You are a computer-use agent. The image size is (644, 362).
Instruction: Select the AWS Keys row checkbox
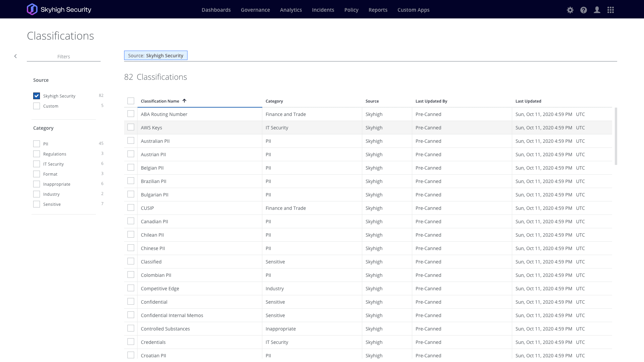click(131, 127)
